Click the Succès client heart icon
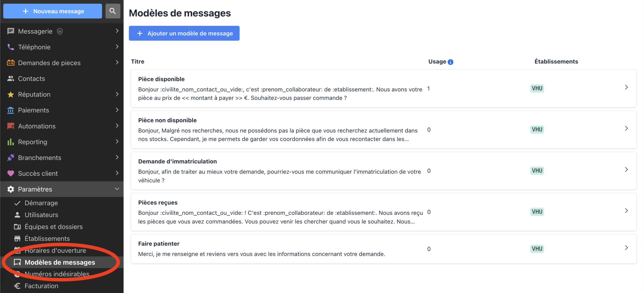The image size is (644, 293). pyautogui.click(x=11, y=173)
